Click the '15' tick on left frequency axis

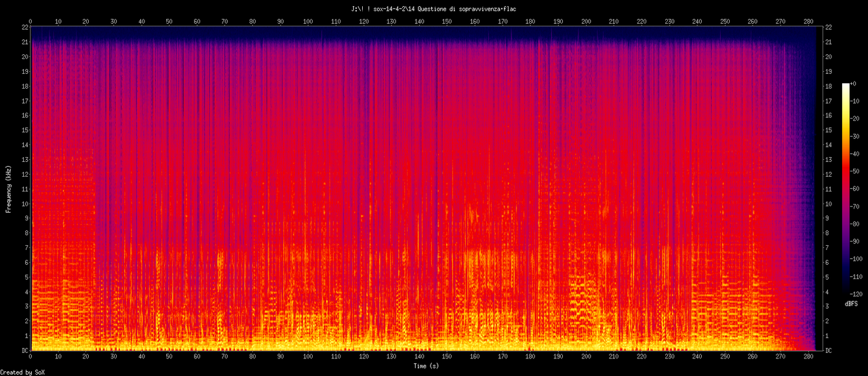click(x=24, y=130)
